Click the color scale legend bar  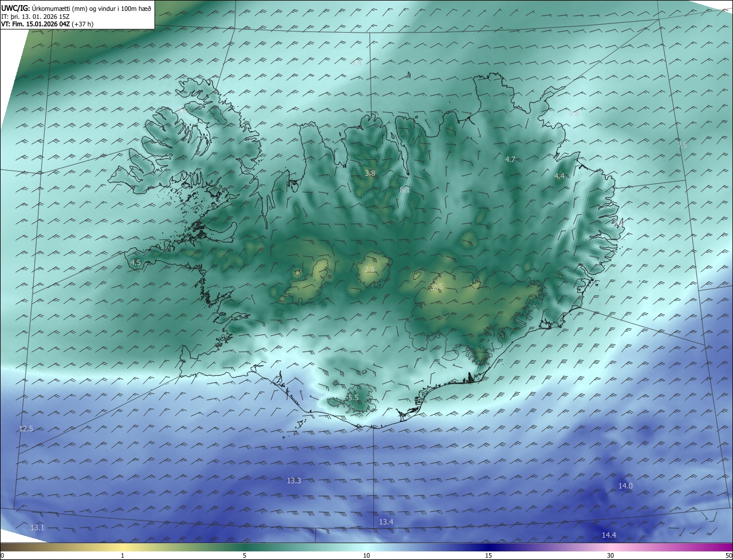coord(366,547)
